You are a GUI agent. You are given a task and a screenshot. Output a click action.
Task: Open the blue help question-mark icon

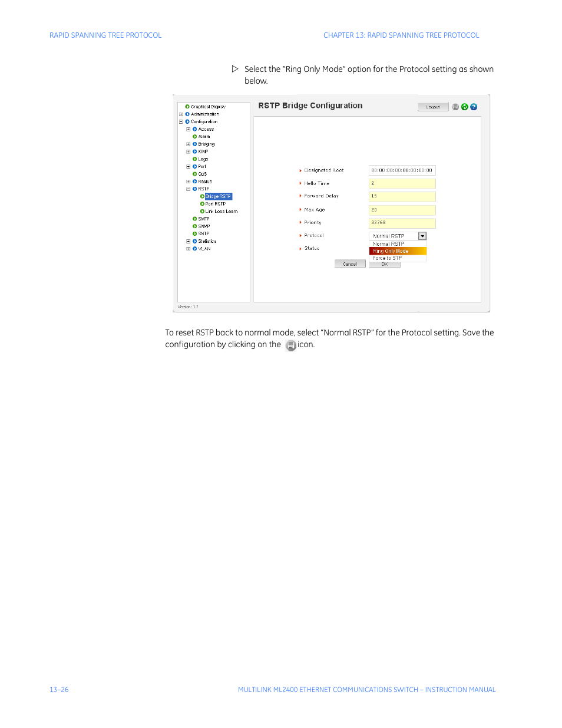pos(474,107)
